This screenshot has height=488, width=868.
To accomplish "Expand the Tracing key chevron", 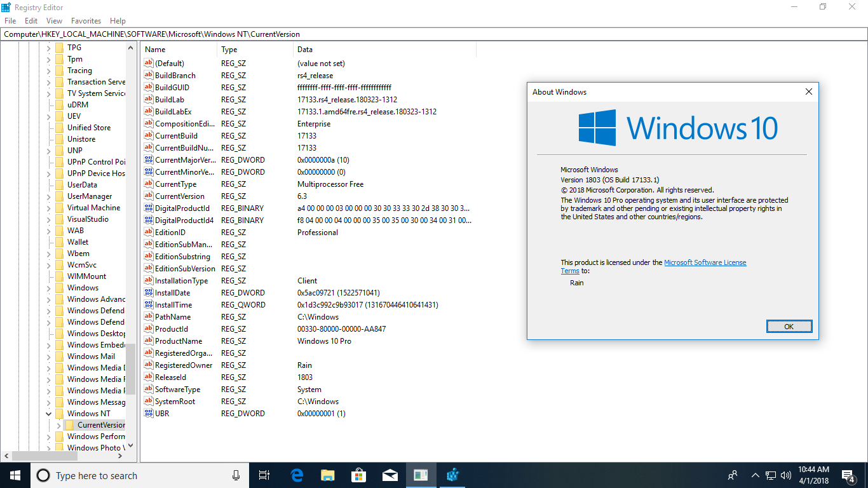I will click(x=48, y=71).
